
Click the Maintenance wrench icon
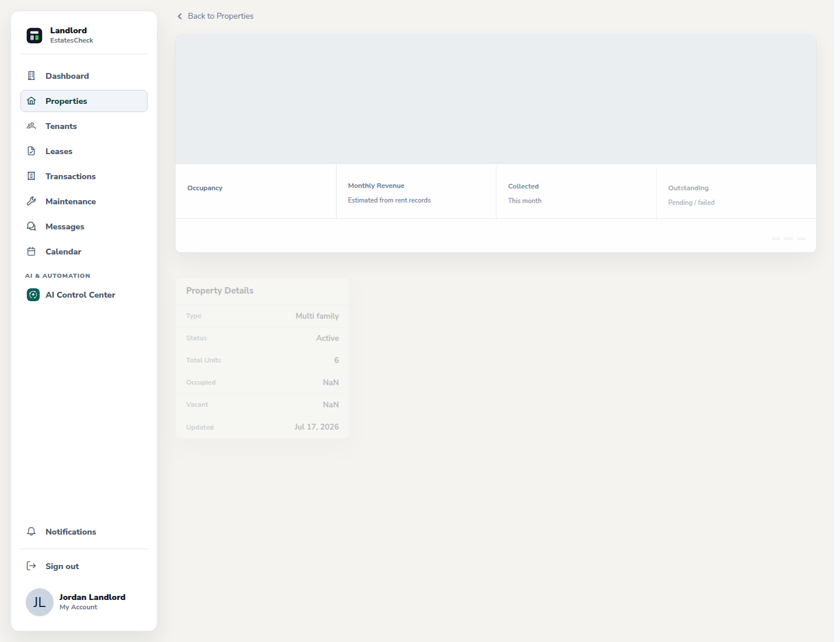pyautogui.click(x=32, y=201)
